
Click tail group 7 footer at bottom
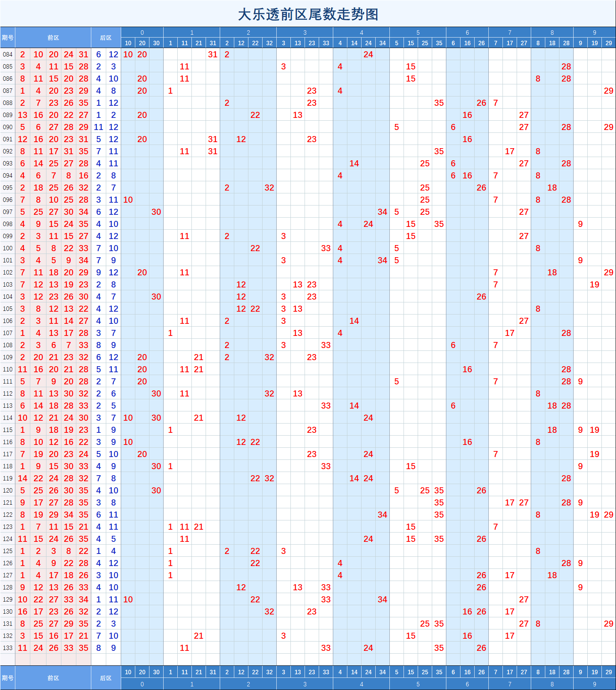pos(510,684)
